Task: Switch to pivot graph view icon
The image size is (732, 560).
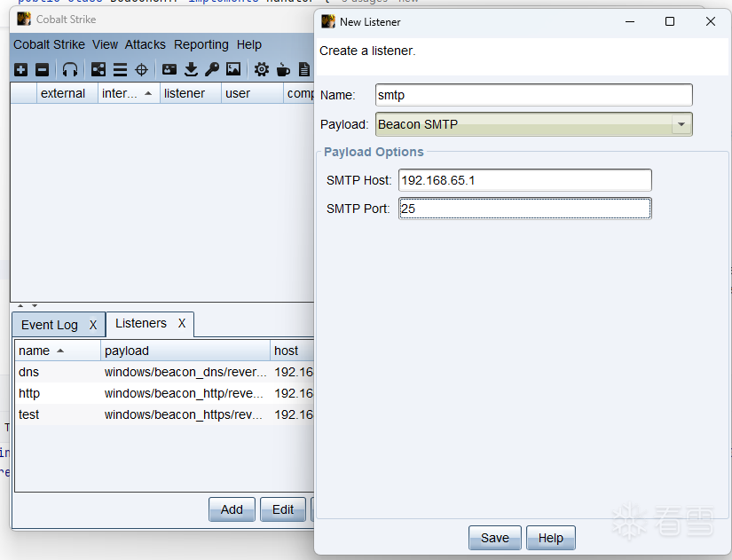Action: pyautogui.click(x=98, y=69)
